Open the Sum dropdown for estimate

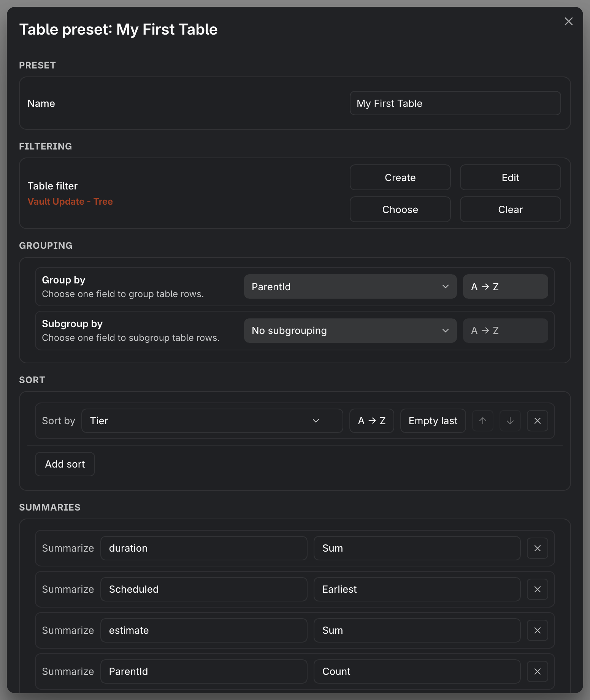417,630
